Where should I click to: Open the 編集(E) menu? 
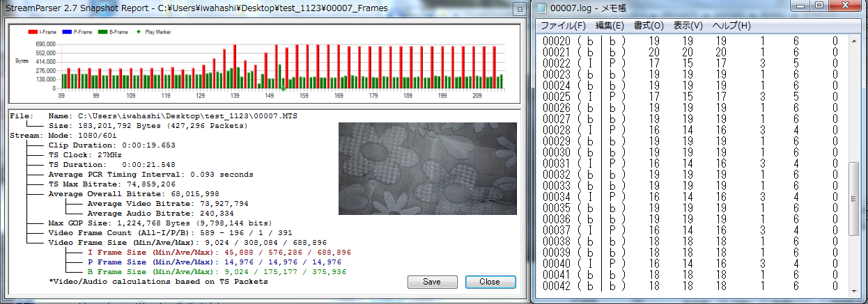click(610, 26)
